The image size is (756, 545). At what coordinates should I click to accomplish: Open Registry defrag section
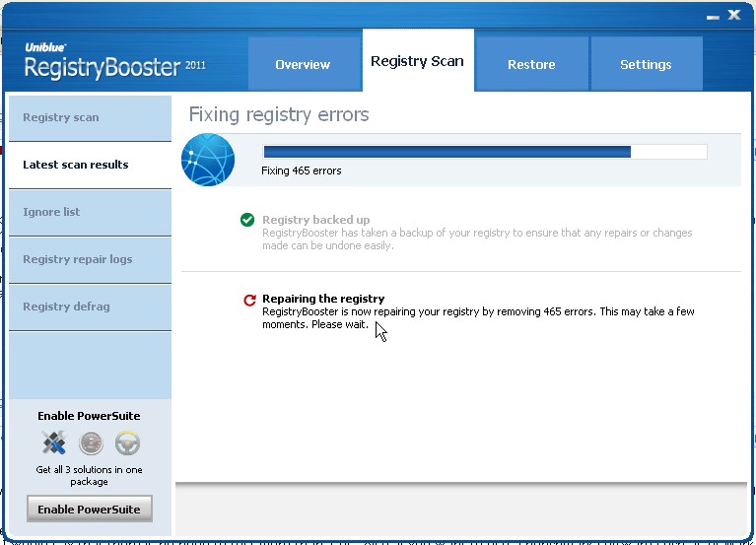pos(90,307)
